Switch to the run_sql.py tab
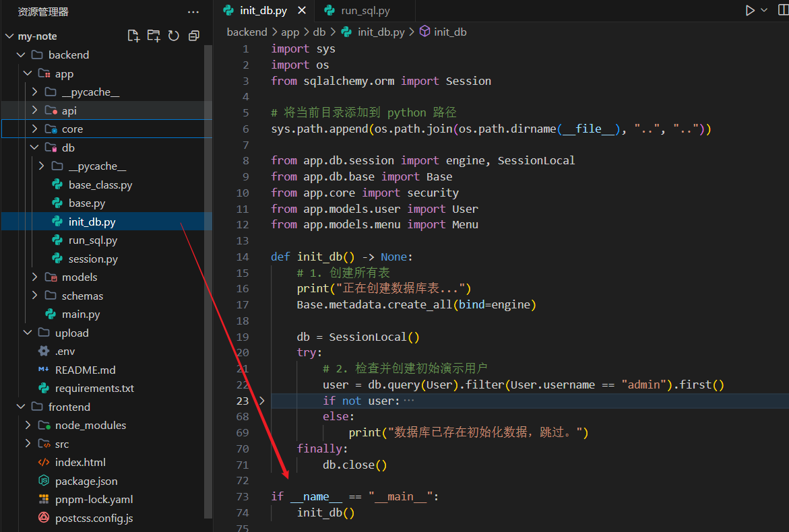Viewport: 789px width, 532px height. coord(365,11)
